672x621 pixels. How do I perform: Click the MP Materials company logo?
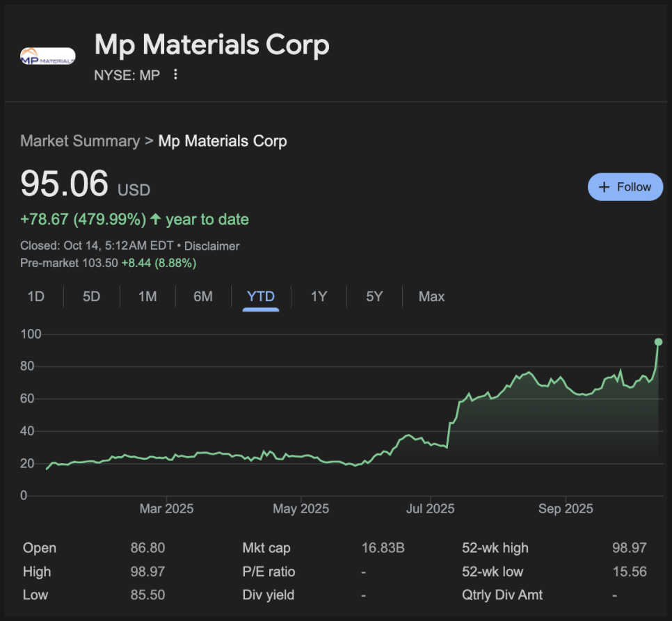point(48,57)
